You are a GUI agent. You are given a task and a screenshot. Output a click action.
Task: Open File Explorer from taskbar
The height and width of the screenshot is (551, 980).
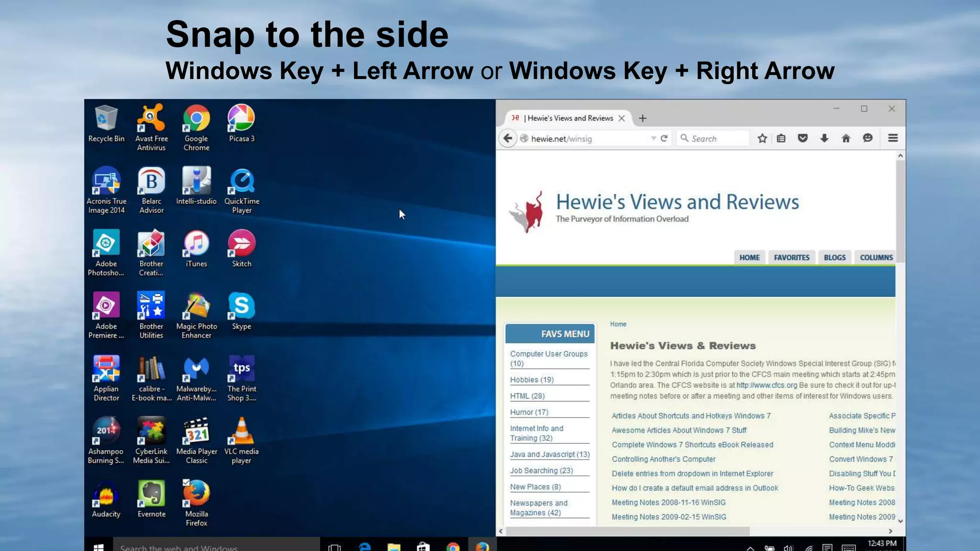click(x=394, y=547)
